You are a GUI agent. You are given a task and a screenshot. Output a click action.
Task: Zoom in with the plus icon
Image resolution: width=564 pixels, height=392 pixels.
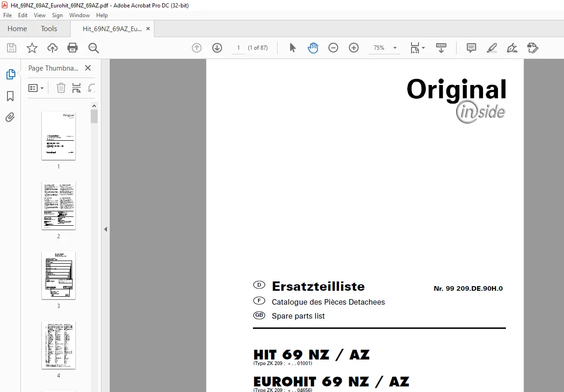coord(354,48)
